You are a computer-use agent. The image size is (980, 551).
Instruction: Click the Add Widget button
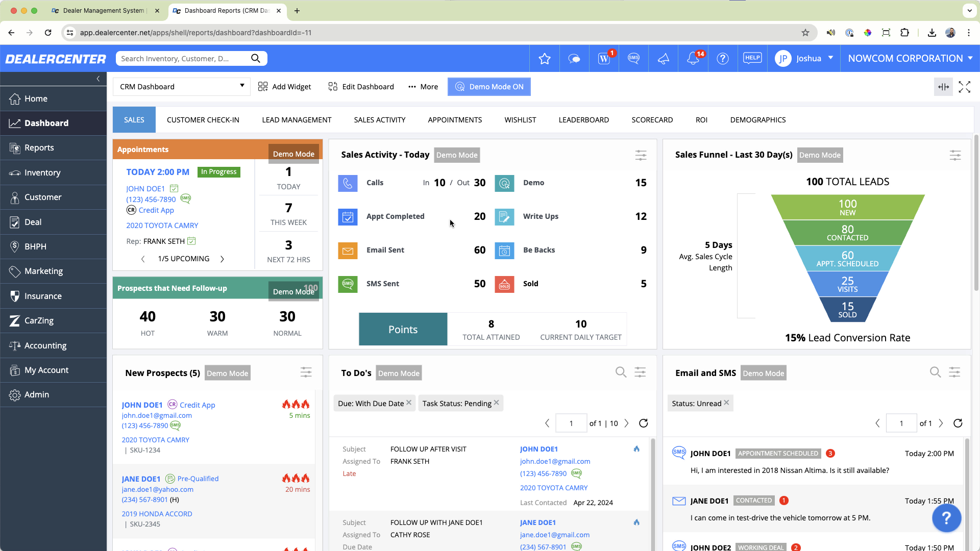coord(284,87)
